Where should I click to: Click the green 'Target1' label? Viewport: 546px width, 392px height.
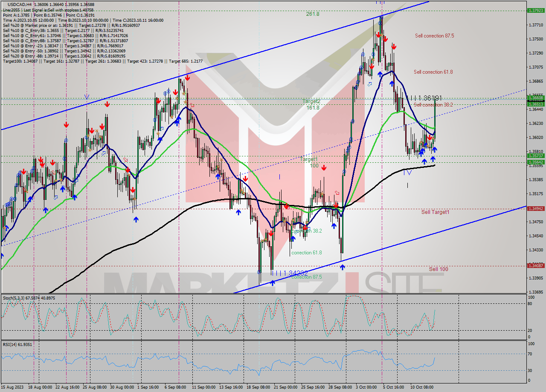coord(309,159)
